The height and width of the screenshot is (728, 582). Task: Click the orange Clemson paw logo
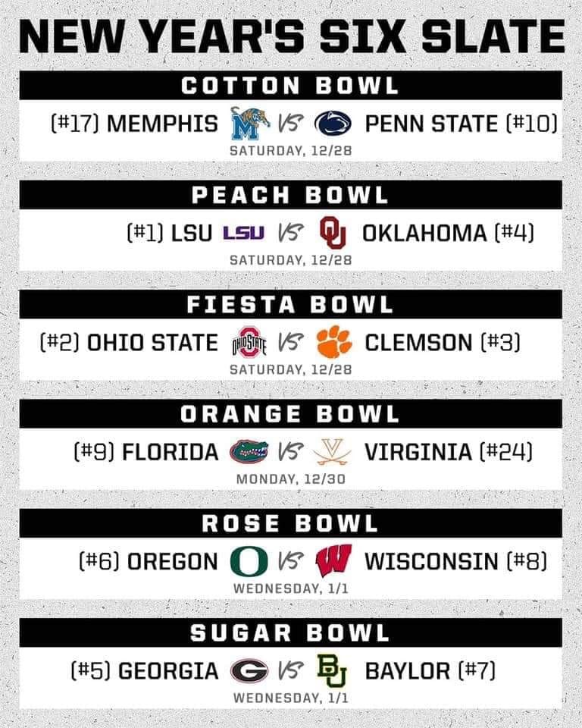[x=334, y=342]
